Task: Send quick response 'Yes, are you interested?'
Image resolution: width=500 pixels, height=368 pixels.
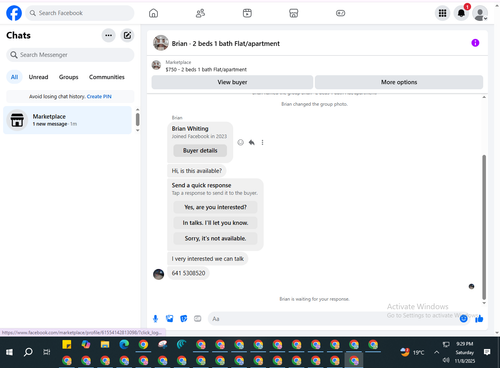Action: (215, 207)
